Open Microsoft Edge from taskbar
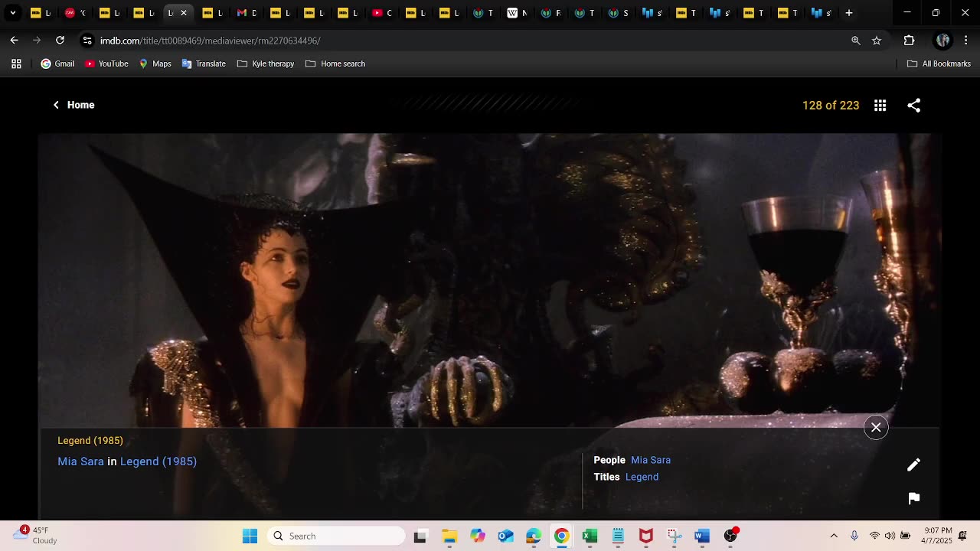This screenshot has width=980, height=551. [x=534, y=536]
